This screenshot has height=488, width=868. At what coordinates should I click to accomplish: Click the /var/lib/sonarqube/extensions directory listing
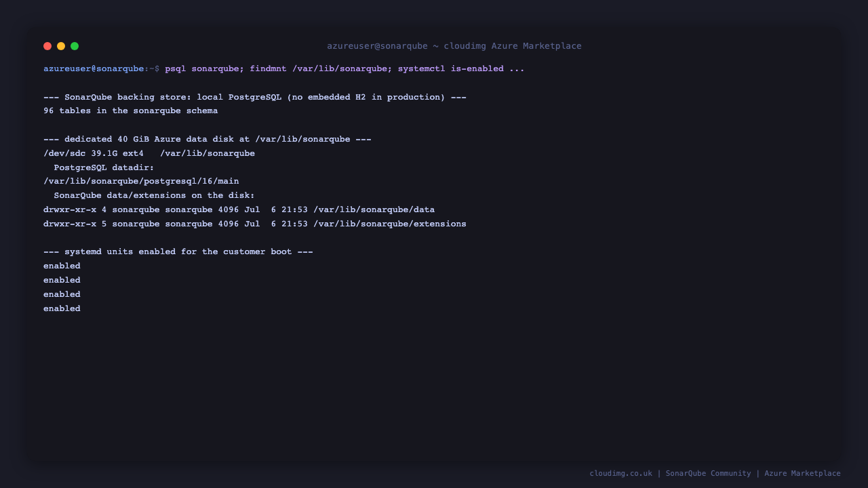click(x=255, y=224)
